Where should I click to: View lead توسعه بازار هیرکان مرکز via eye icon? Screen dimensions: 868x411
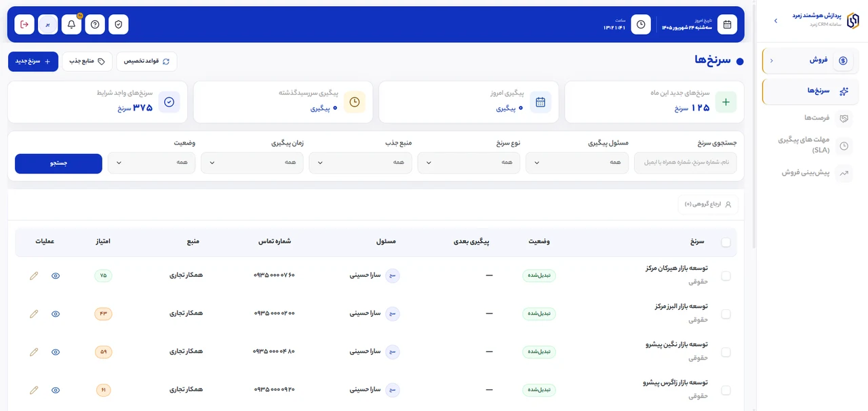pos(56,275)
